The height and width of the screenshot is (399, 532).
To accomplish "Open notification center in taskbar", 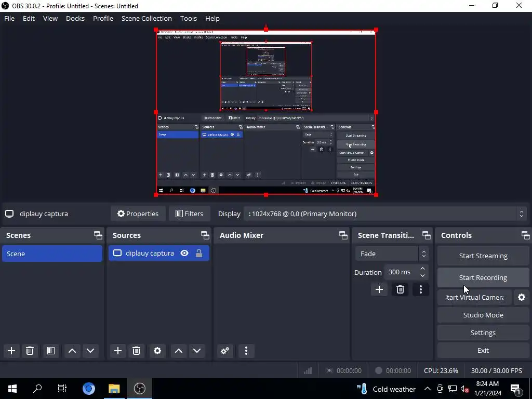I will click(x=516, y=389).
